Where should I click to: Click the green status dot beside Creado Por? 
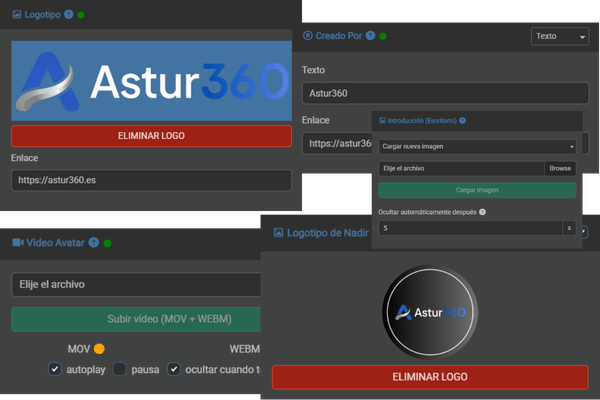(x=383, y=36)
